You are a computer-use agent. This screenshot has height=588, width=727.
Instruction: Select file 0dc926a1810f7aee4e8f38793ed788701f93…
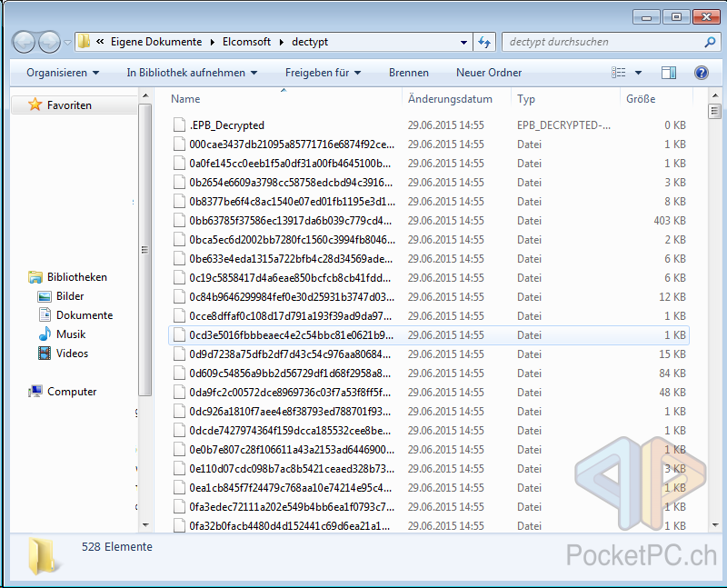(x=429, y=412)
